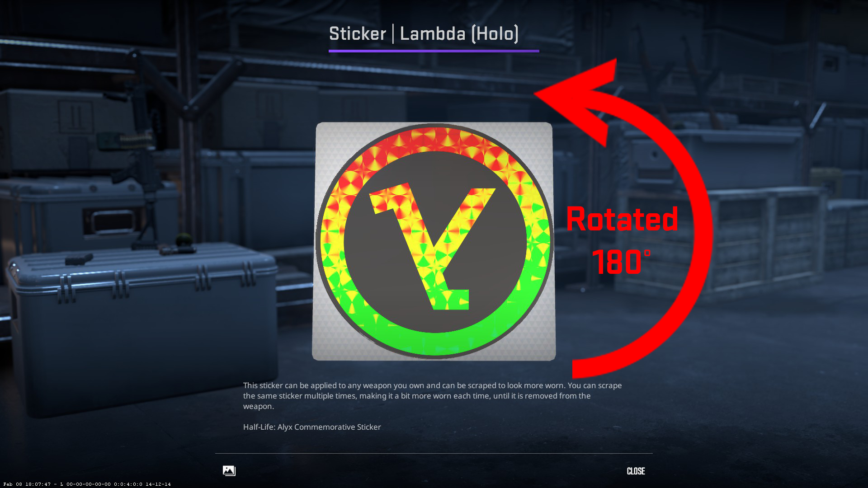Image resolution: width=868 pixels, height=488 pixels.
Task: Open the image gallery icon beside CLOSE
Action: pyautogui.click(x=229, y=471)
